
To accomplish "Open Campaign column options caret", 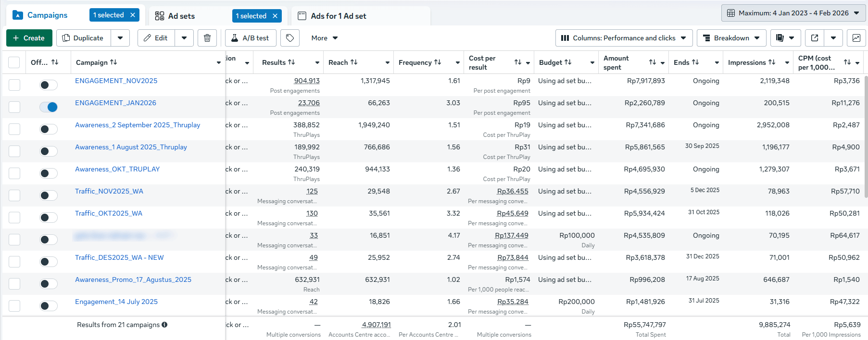I will [x=219, y=63].
